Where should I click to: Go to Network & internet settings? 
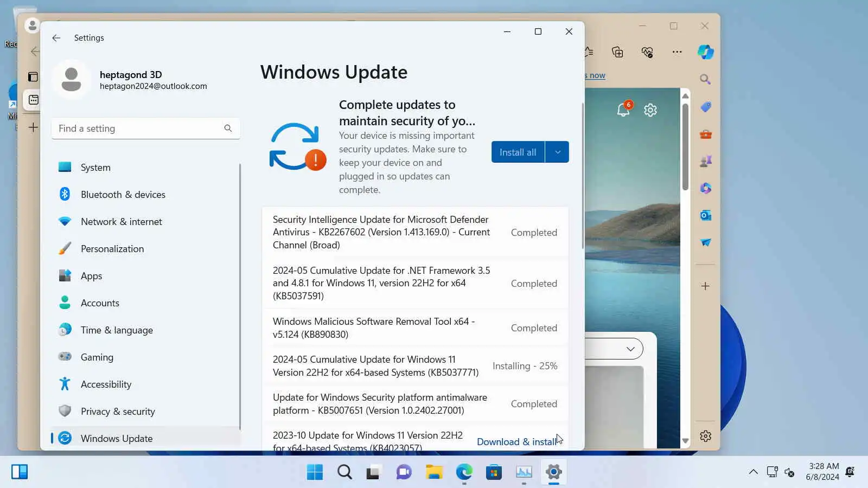coord(145,222)
